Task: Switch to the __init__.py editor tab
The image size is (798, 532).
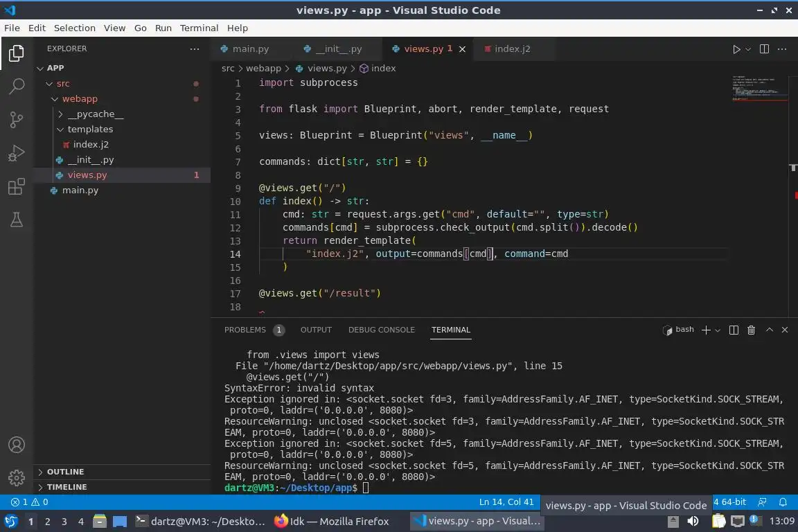Action: pos(339,49)
